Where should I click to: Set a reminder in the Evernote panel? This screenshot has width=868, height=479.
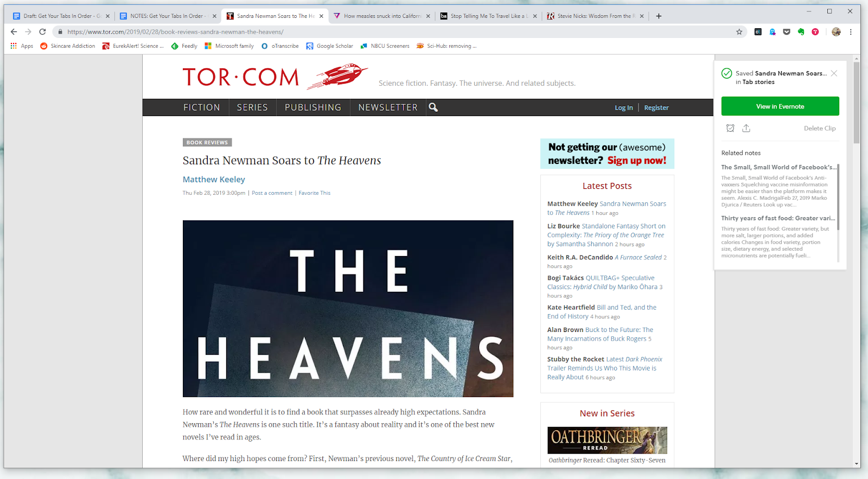tap(730, 129)
